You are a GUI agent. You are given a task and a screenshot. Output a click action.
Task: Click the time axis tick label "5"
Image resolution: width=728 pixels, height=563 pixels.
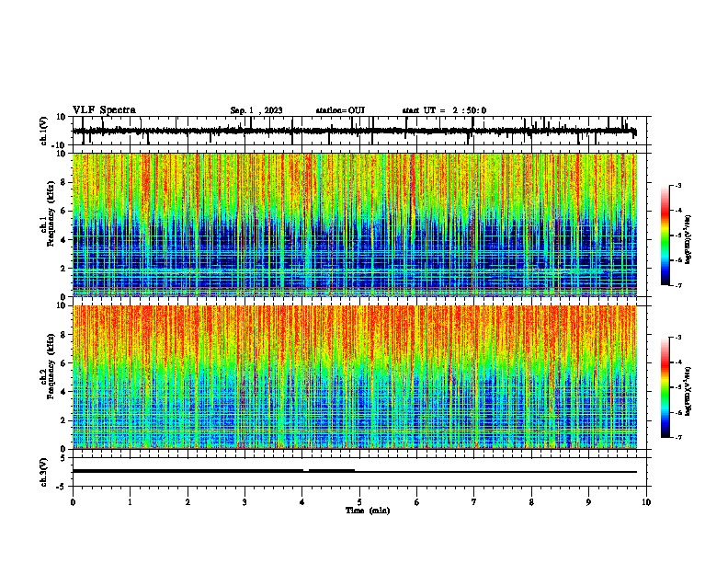[359, 502]
